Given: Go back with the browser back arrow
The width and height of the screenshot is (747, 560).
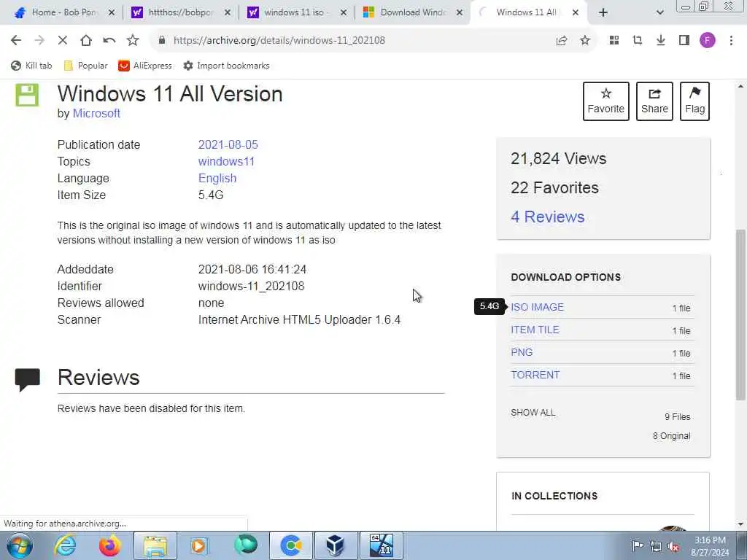Looking at the screenshot, I should pyautogui.click(x=16, y=41).
